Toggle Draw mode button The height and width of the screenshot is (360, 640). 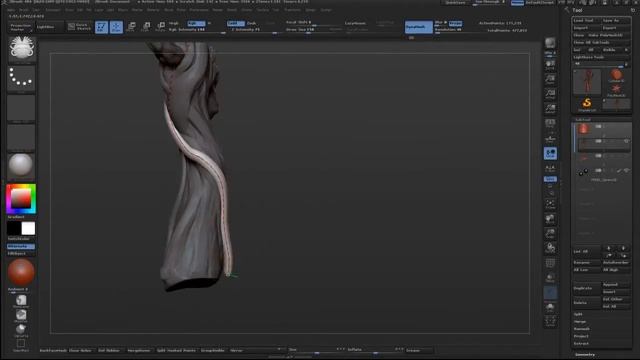[116, 27]
